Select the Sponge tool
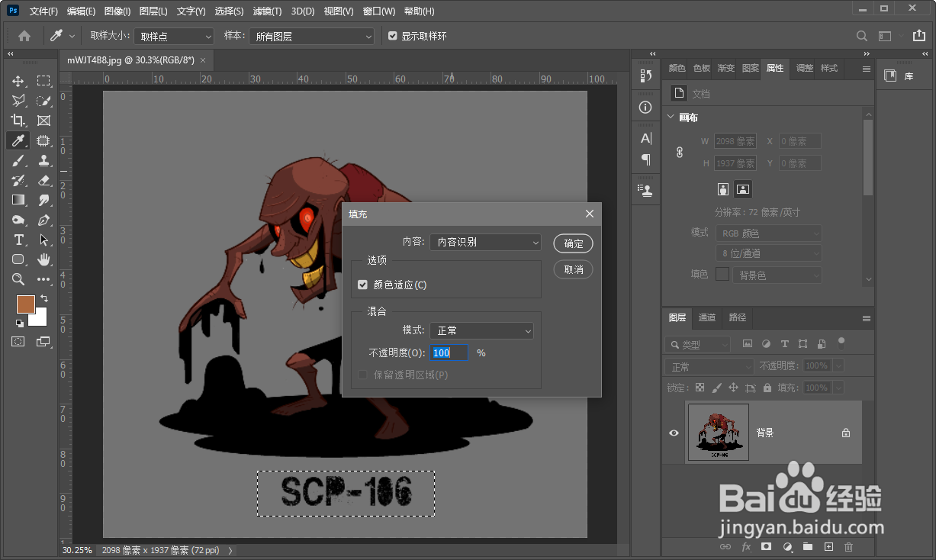936x560 pixels. [18, 220]
